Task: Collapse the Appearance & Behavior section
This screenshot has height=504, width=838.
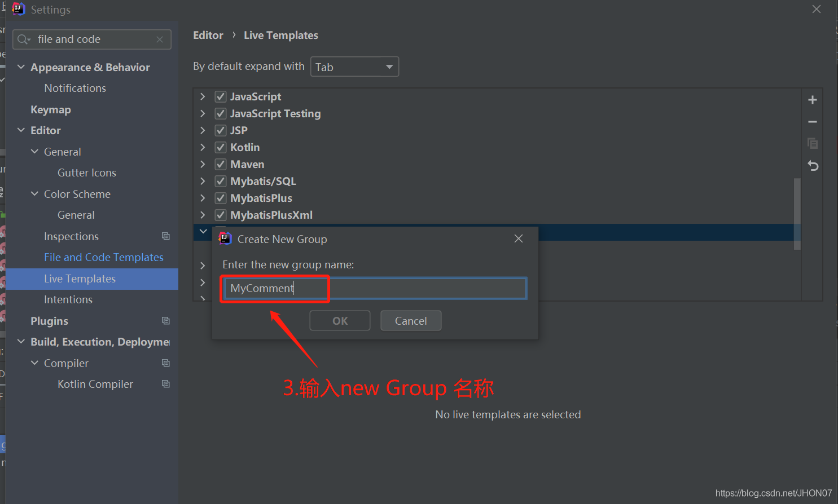Action: click(x=21, y=67)
